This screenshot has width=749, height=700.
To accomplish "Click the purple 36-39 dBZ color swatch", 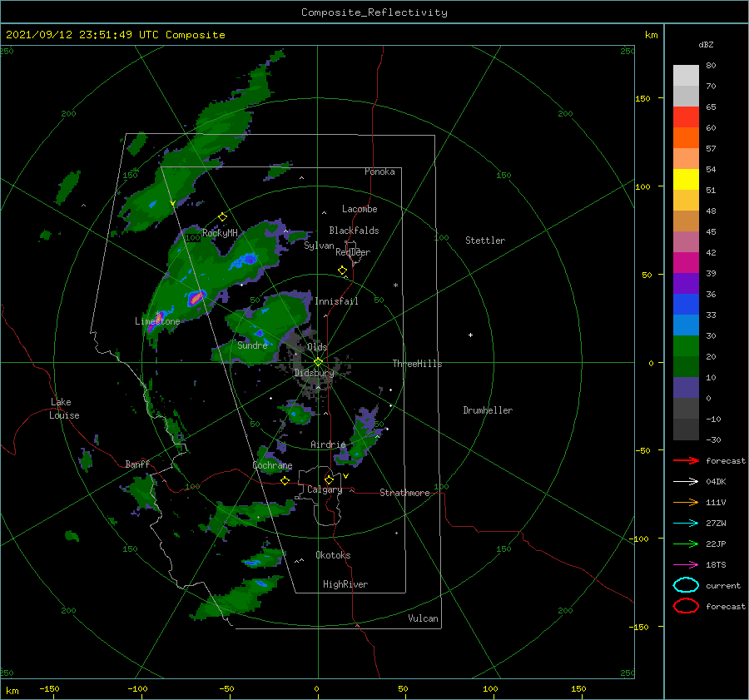I will [x=686, y=284].
